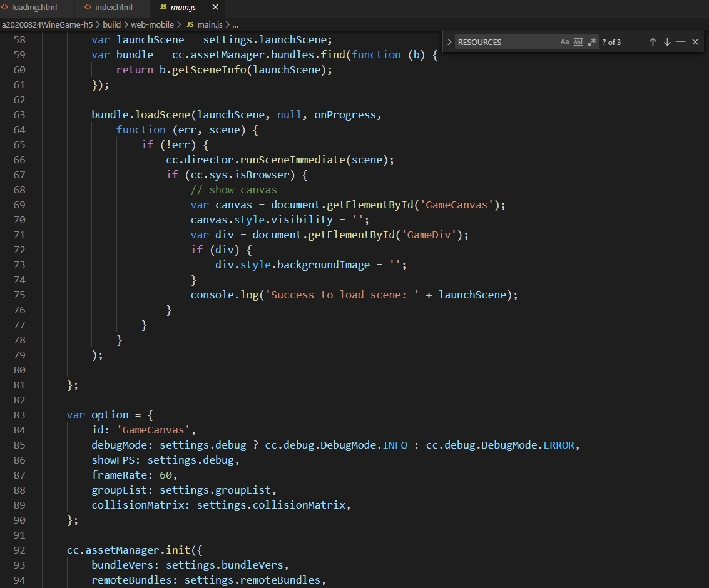Go to previous match arrow
The height and width of the screenshot is (588, 709).
(653, 42)
